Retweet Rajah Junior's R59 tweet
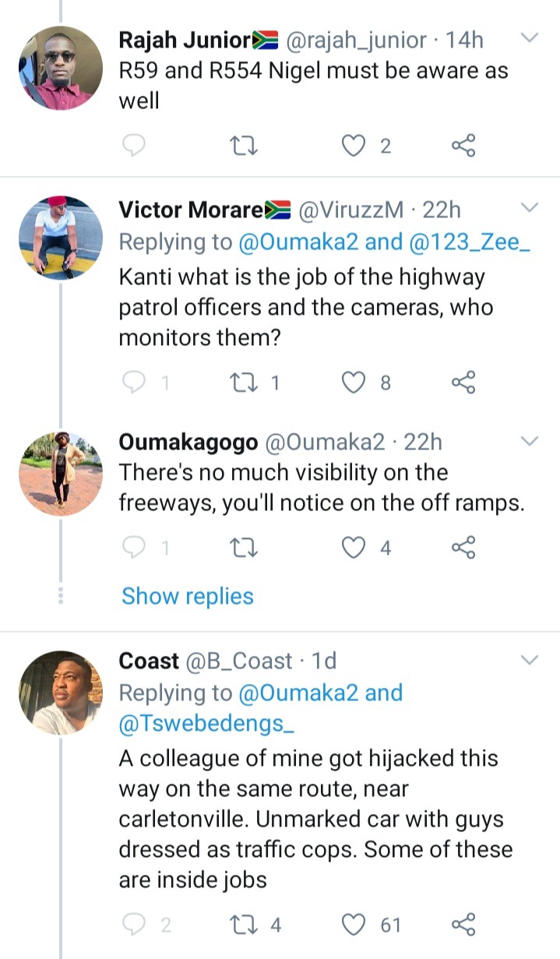This screenshot has height=959, width=560. 245,145
